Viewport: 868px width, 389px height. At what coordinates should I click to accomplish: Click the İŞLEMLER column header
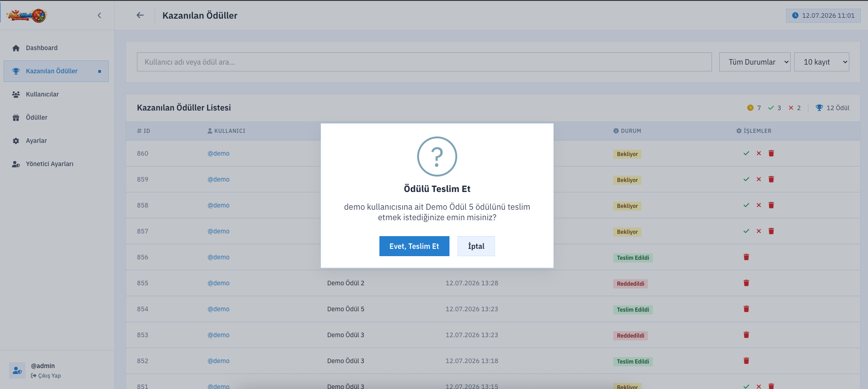(x=753, y=131)
